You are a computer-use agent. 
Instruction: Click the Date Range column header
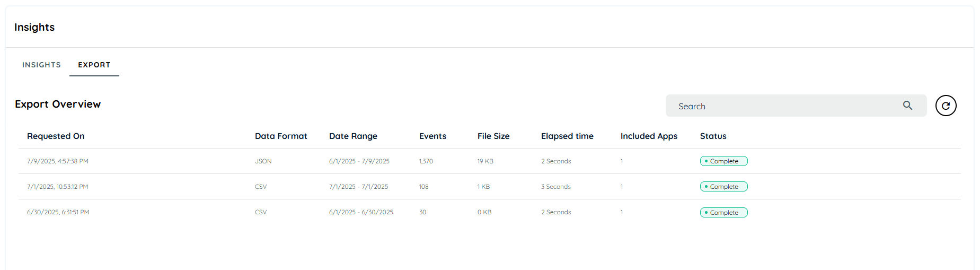click(x=353, y=136)
